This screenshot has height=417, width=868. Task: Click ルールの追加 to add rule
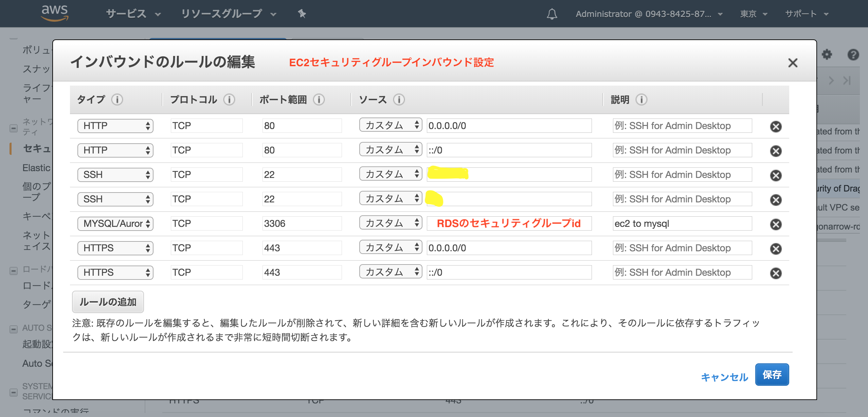(x=108, y=302)
